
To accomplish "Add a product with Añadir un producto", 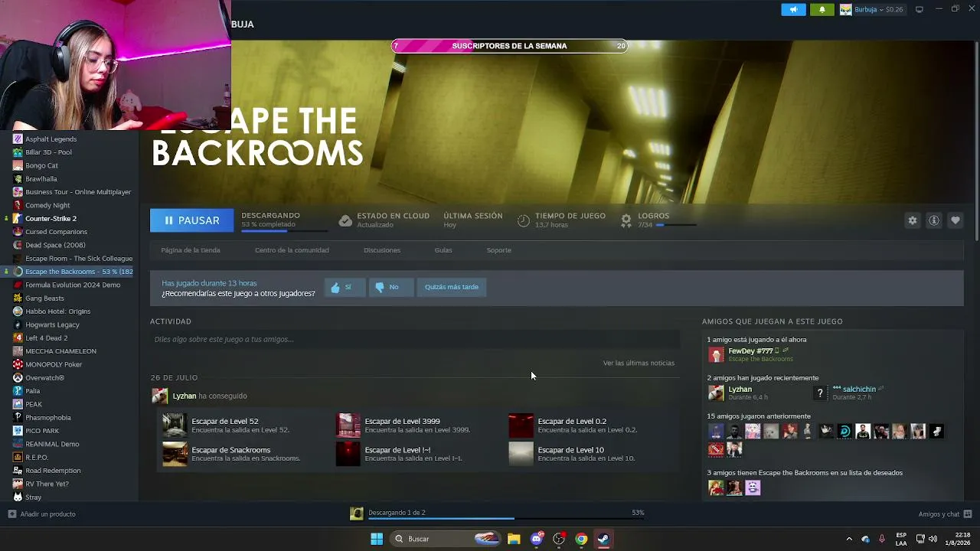I will [42, 514].
